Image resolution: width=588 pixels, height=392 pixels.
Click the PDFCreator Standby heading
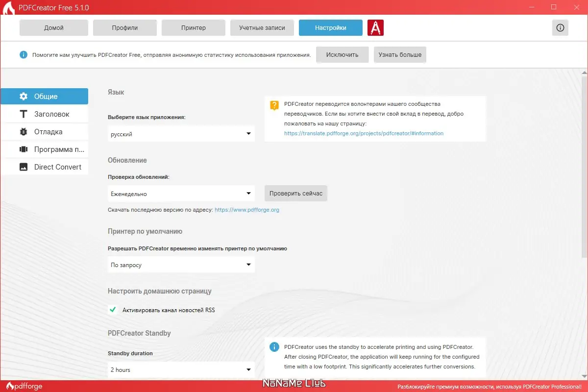pos(139,333)
